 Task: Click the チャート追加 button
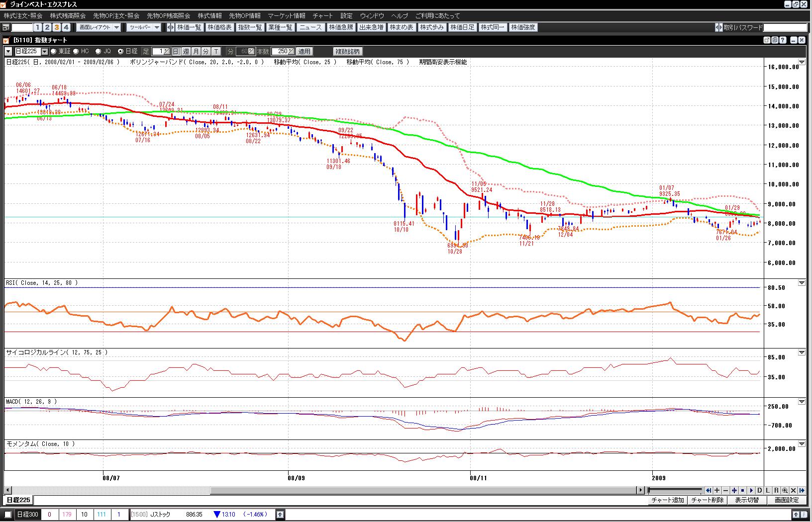(x=668, y=500)
